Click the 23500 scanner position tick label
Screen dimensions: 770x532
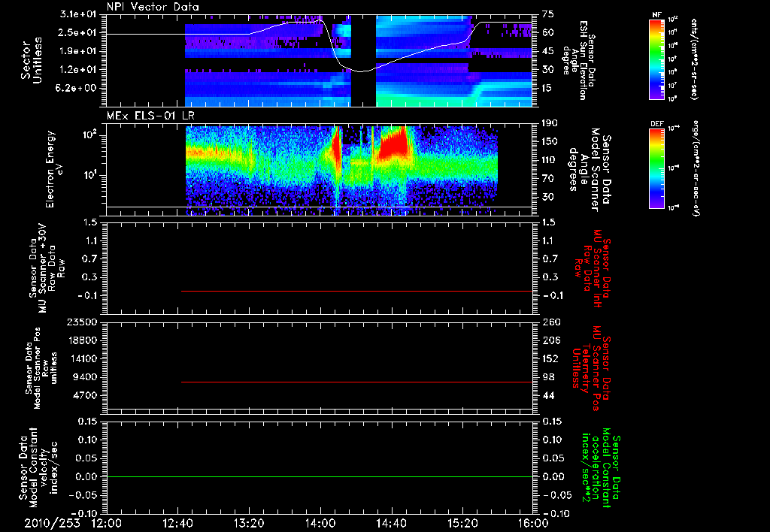click(81, 322)
